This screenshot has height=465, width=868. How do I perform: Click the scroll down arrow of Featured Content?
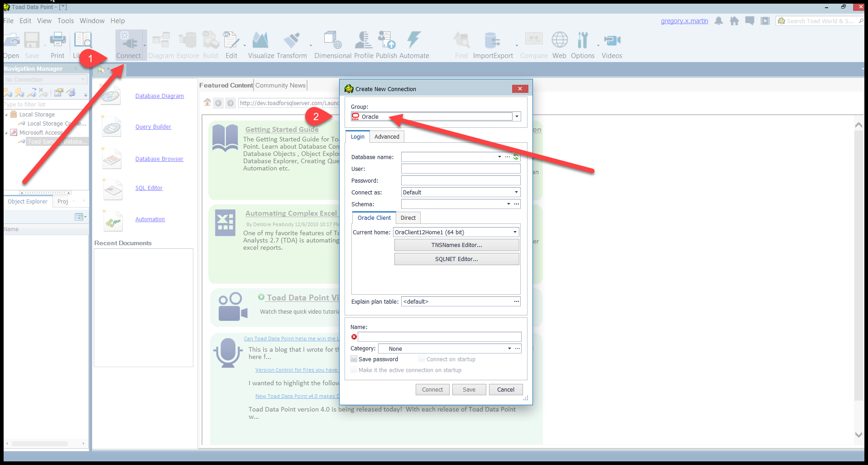click(x=858, y=435)
